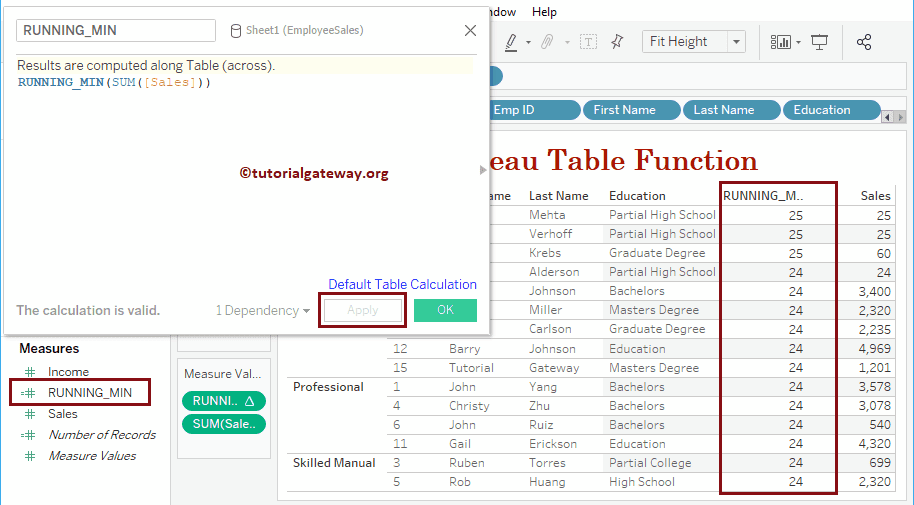Click the OK button
Screen dimensions: 914x505
445,310
